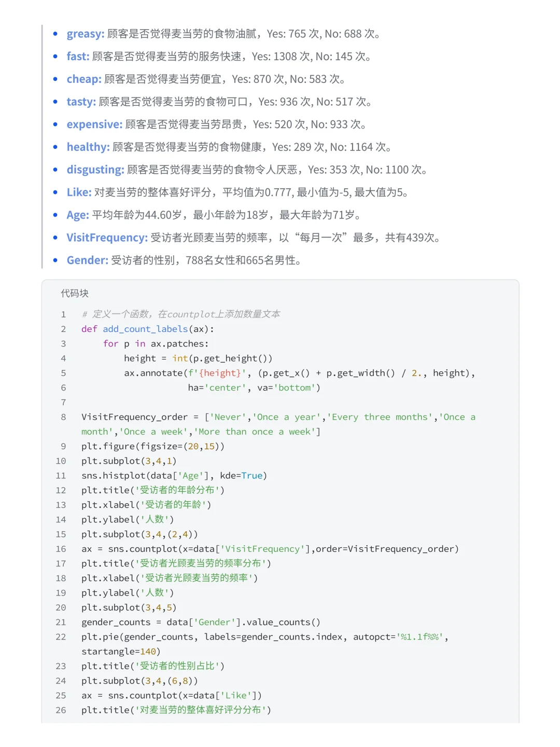This screenshot has height=747, width=560.
Task: Click the '代码块' code block header
Action: [x=75, y=294]
